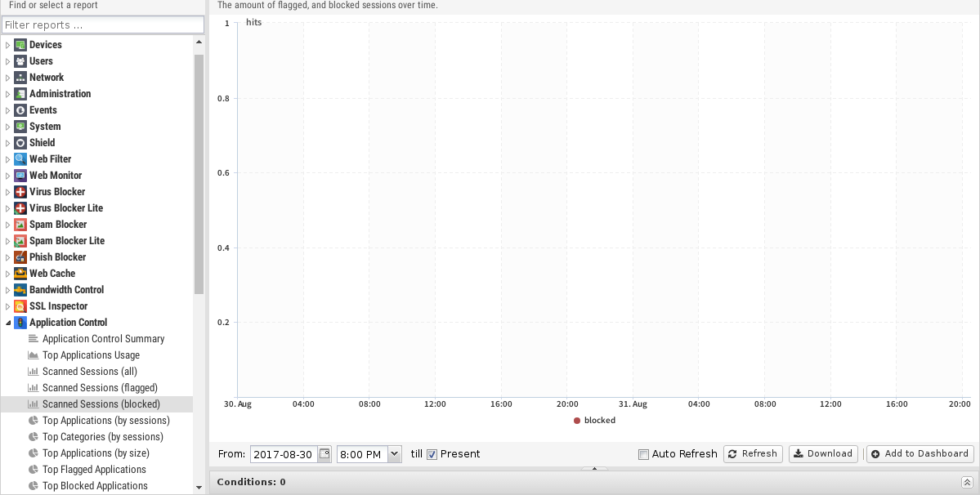Expand the Devices tree node
This screenshot has width=980, height=495.
coord(7,45)
